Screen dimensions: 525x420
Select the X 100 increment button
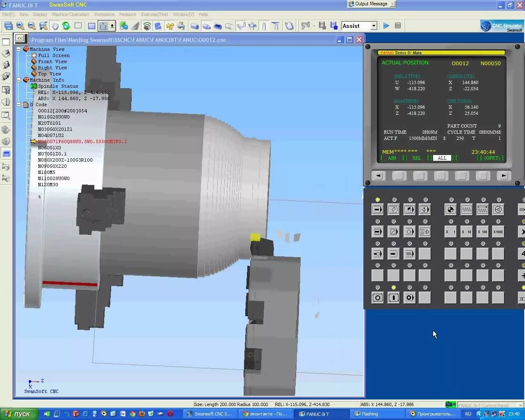[482, 232]
